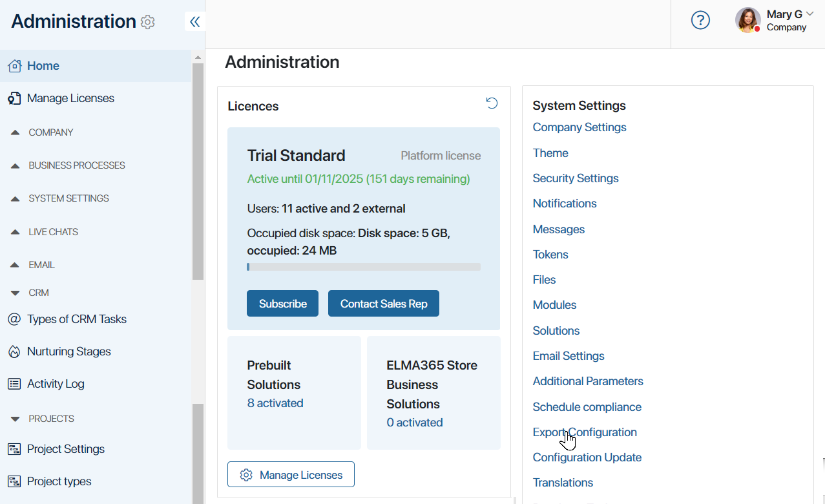
Task: Open the Administration gear settings icon
Action: click(x=148, y=22)
